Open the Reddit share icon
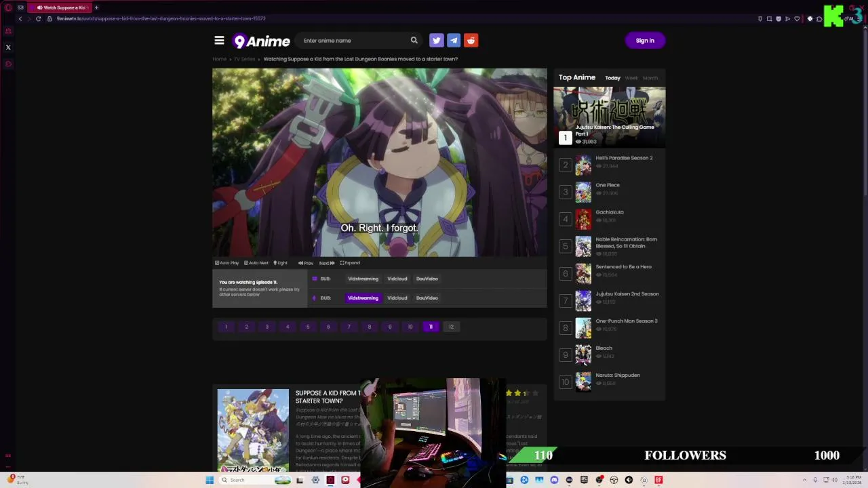Viewport: 868px width, 488px height. click(x=471, y=41)
